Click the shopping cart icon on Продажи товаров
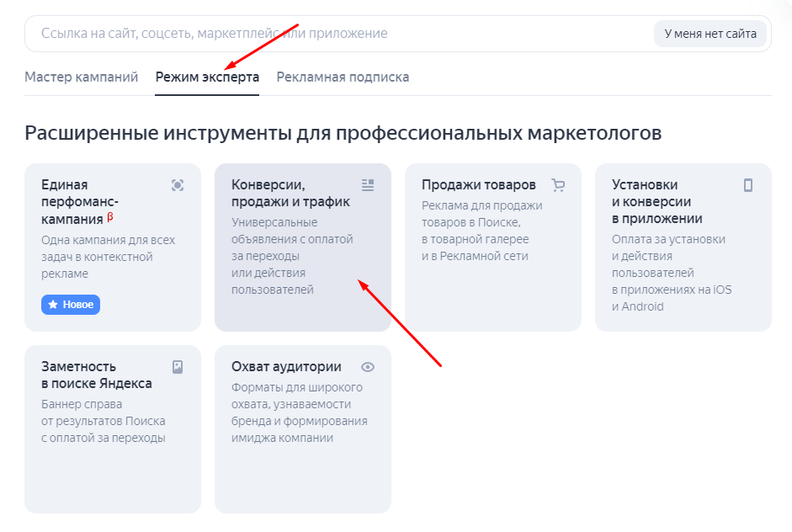This screenshot has height=532, width=792. point(557,184)
